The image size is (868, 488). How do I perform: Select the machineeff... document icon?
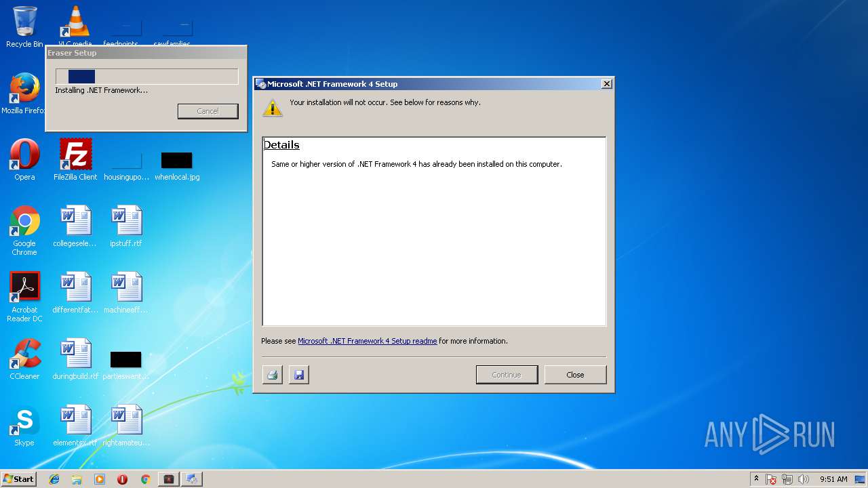pyautogui.click(x=126, y=293)
